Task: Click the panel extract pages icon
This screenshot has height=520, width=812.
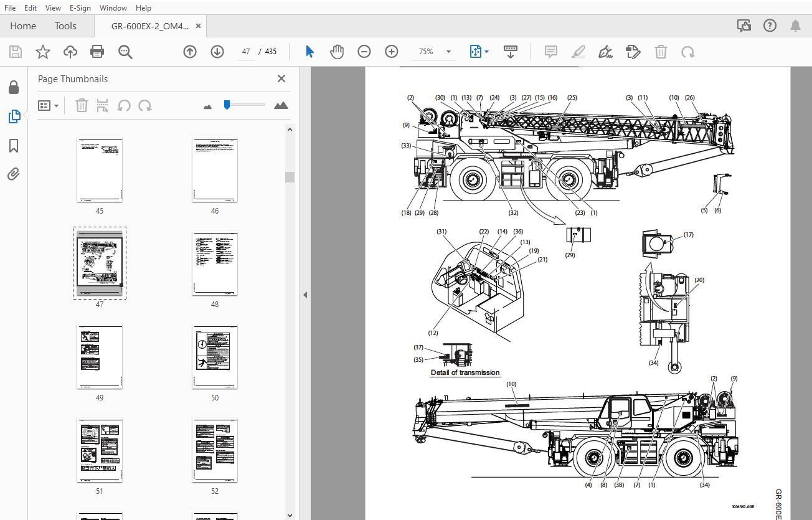Action: click(103, 105)
